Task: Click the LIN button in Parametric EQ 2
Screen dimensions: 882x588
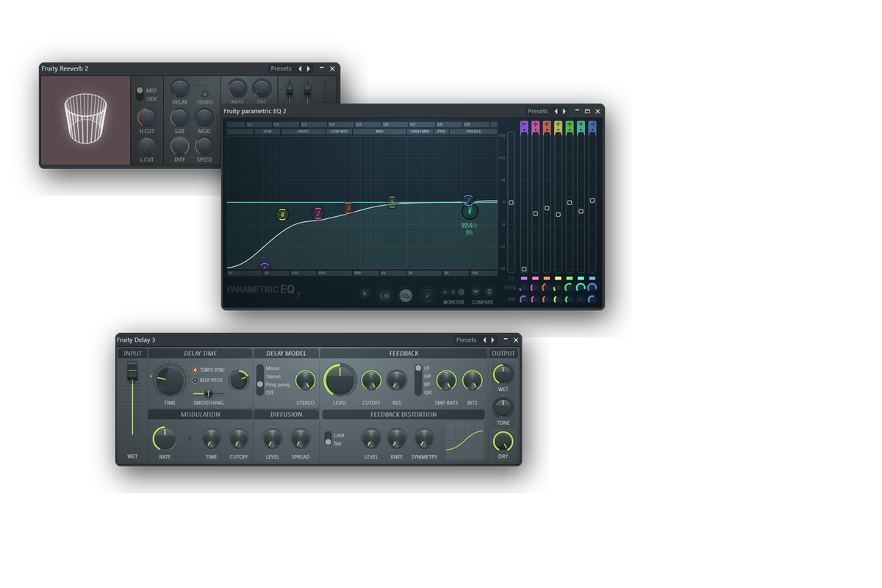Action: (x=384, y=295)
